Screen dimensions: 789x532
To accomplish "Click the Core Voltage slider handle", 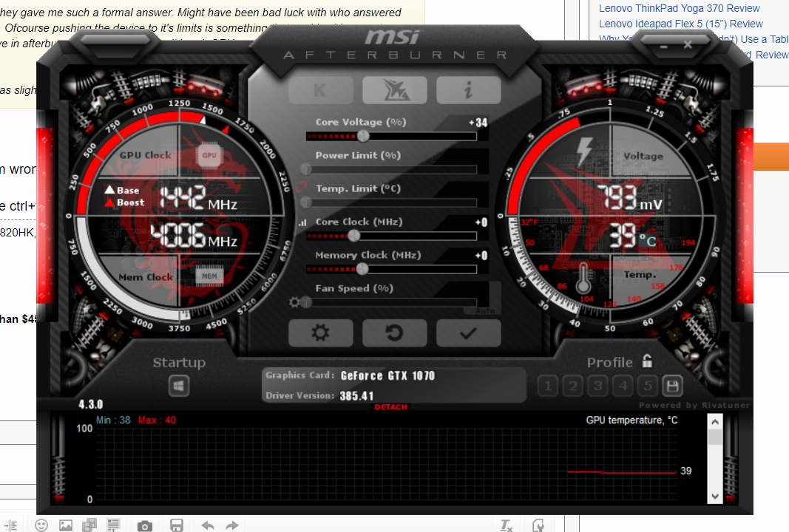I will coord(363,136).
